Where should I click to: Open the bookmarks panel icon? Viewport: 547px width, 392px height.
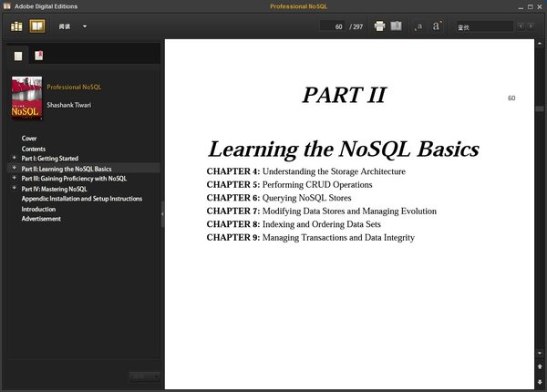pyautogui.click(x=38, y=56)
